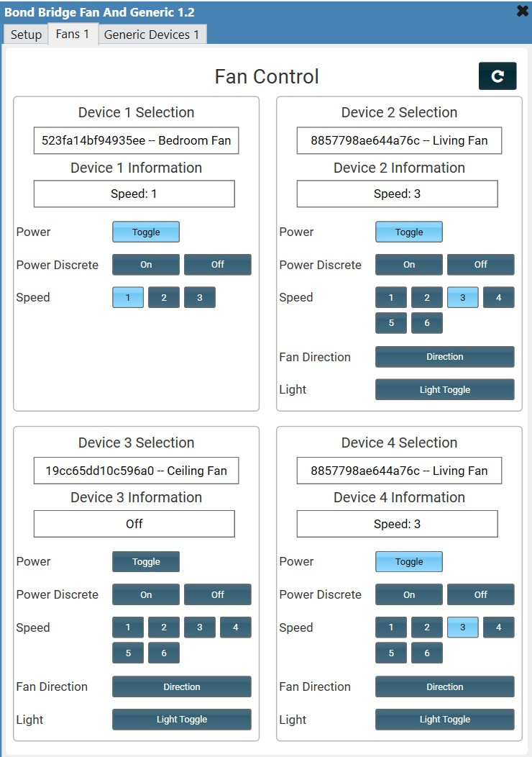Open the Generic Devices 1 tab
The width and height of the screenshot is (532, 757).
(x=152, y=34)
